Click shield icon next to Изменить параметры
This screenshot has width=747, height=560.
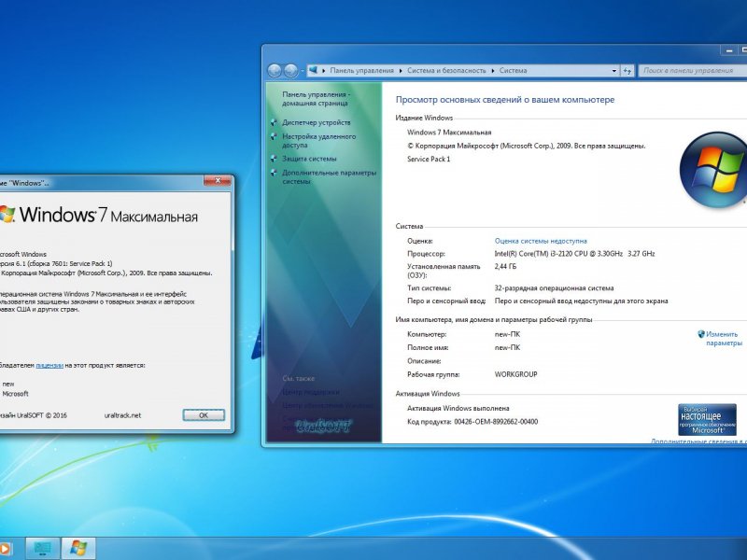[x=701, y=334]
